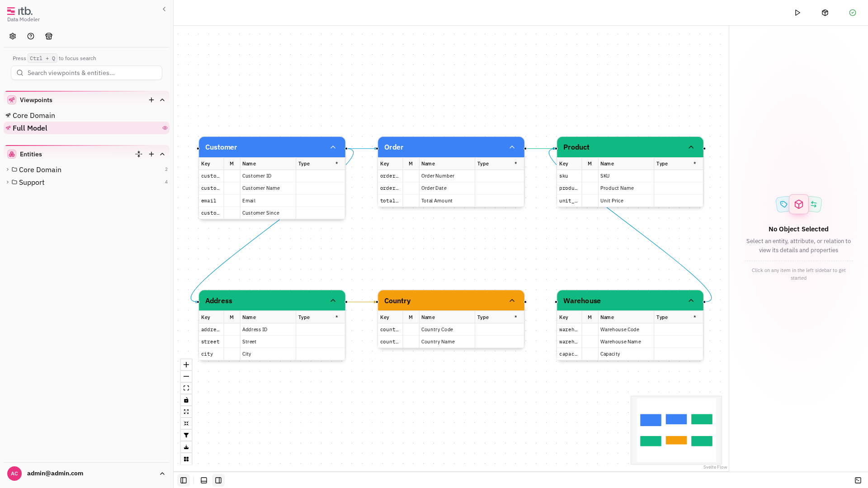The height and width of the screenshot is (488, 868).
Task: Open the store icon in sidebar
Action: pos(49,36)
